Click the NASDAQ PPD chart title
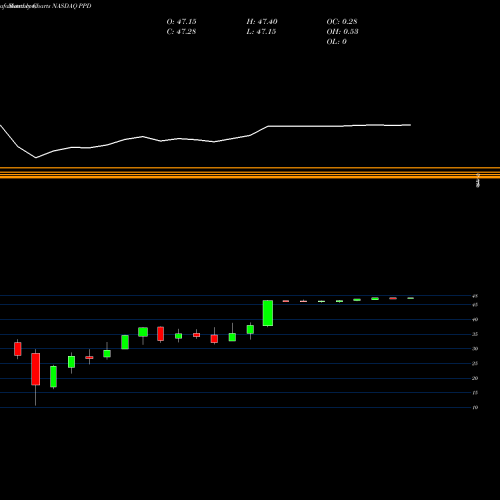This screenshot has height=500, width=500. (x=72, y=6)
